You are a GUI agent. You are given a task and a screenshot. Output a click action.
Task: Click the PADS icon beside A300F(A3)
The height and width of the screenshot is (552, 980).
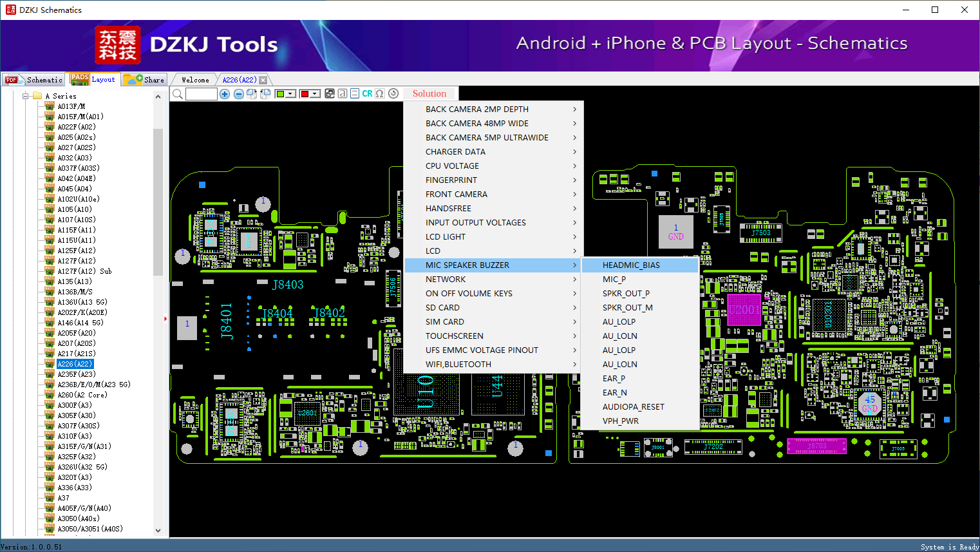(x=50, y=405)
